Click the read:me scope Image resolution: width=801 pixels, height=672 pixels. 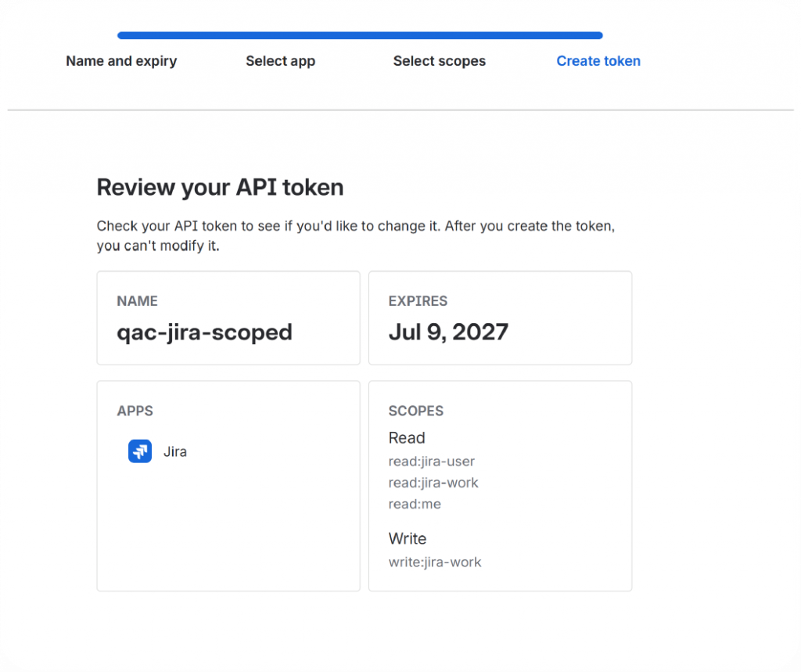pyautogui.click(x=415, y=505)
